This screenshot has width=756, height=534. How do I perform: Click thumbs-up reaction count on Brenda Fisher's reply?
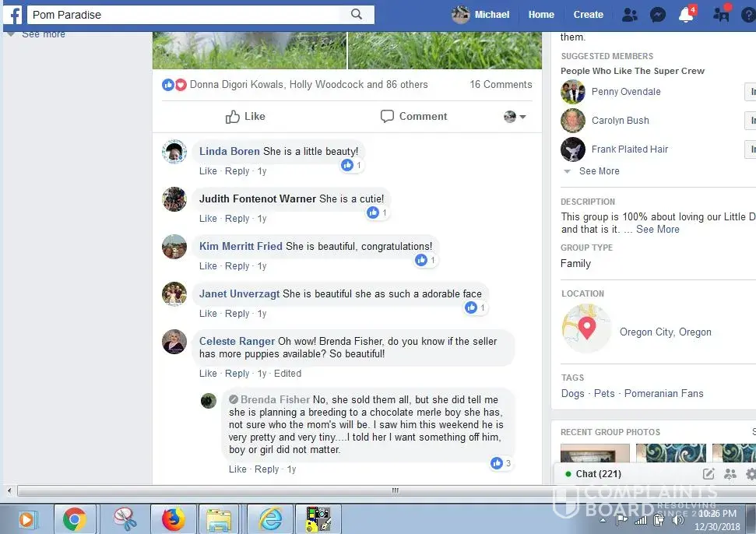[501, 463]
